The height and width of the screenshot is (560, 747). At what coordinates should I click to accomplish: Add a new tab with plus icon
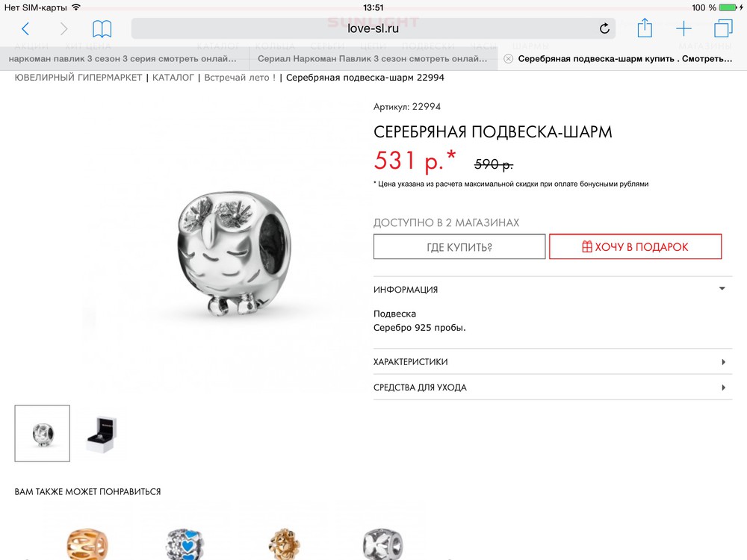coord(684,28)
